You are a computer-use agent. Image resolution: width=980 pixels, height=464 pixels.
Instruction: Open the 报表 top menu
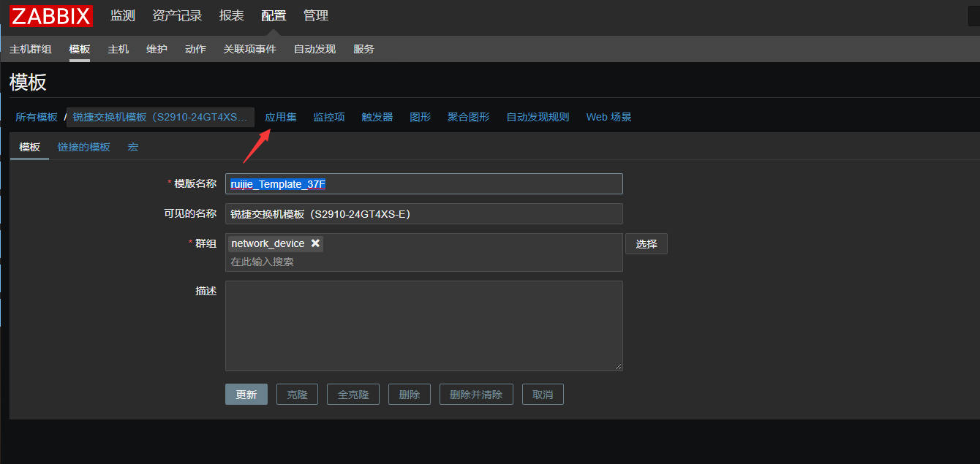coord(232,15)
